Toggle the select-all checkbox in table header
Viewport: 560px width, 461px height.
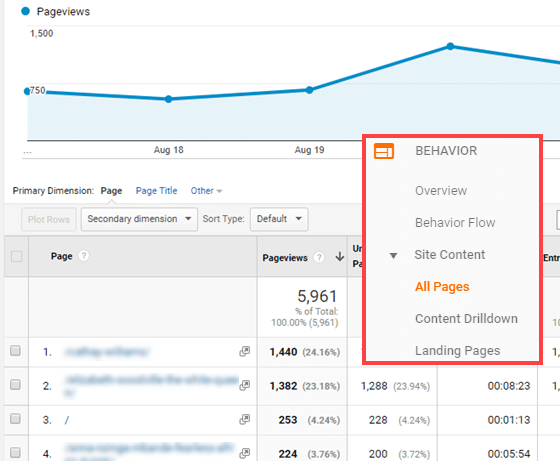point(16,256)
